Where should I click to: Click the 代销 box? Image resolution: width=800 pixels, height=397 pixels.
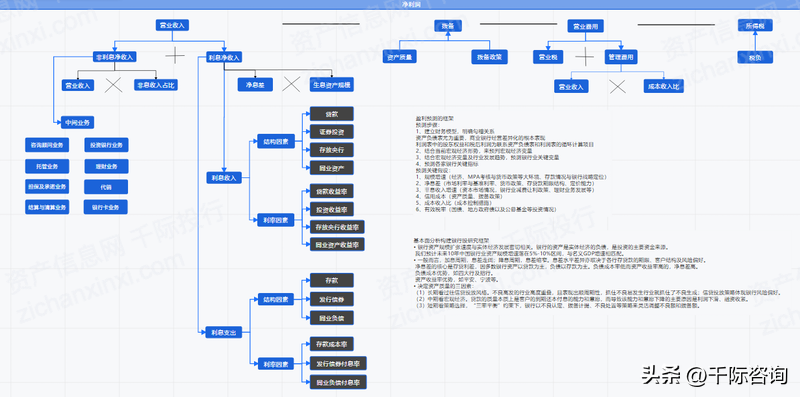coord(106,187)
